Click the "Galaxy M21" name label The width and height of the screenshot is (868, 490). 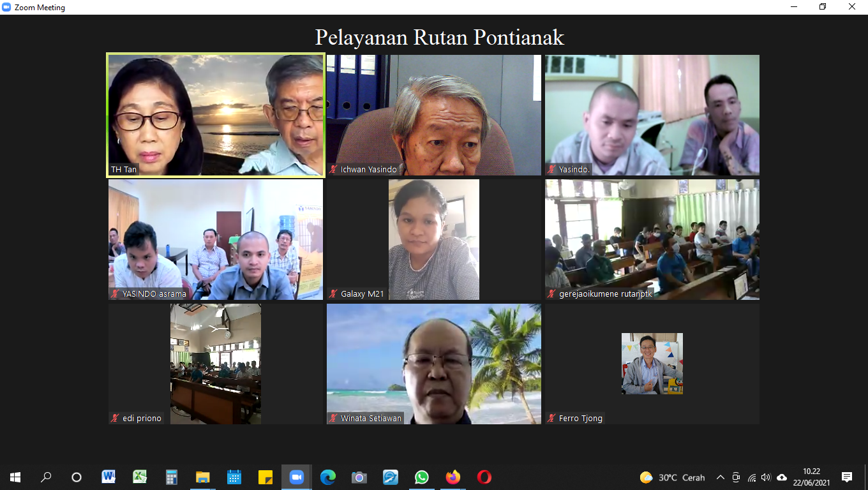tap(363, 294)
